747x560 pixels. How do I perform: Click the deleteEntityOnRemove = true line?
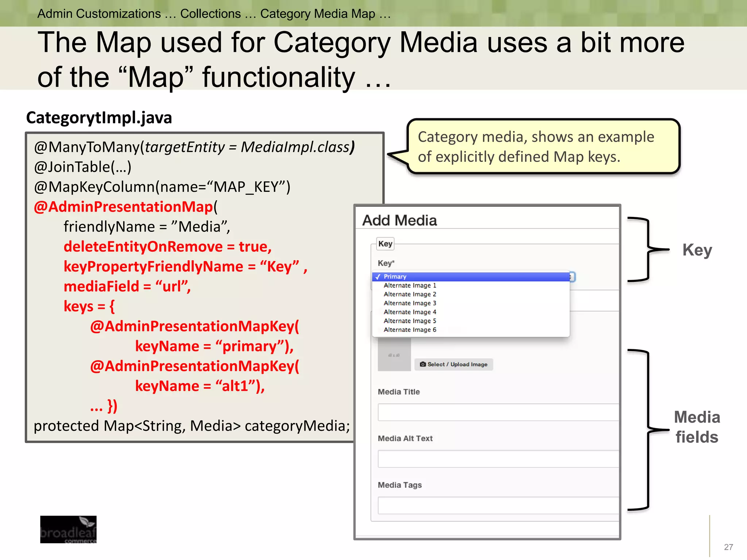coord(168,247)
